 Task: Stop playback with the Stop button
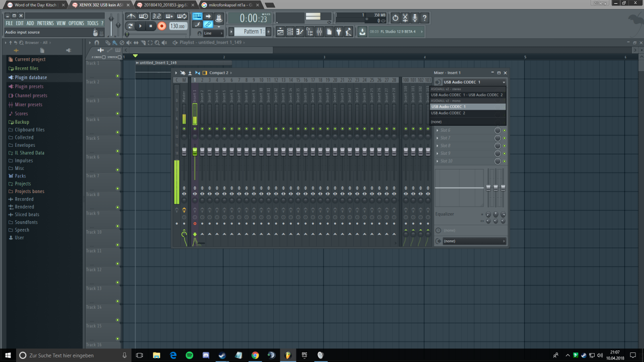coord(150,26)
